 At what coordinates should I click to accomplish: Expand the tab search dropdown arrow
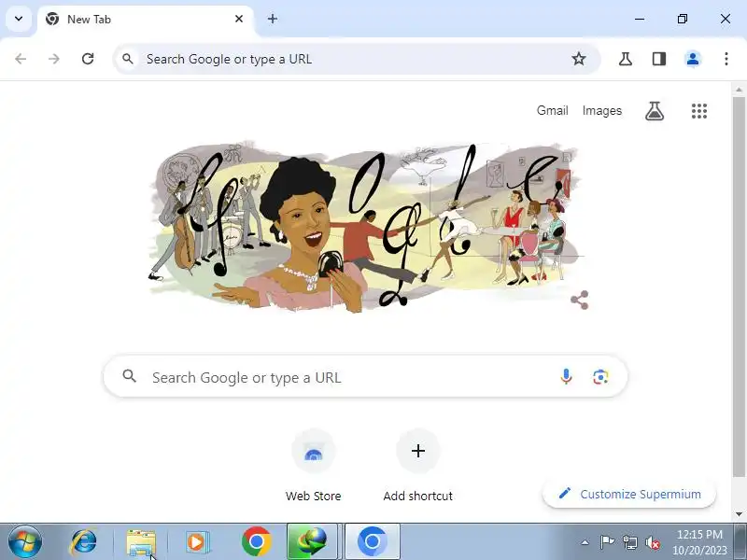19,19
